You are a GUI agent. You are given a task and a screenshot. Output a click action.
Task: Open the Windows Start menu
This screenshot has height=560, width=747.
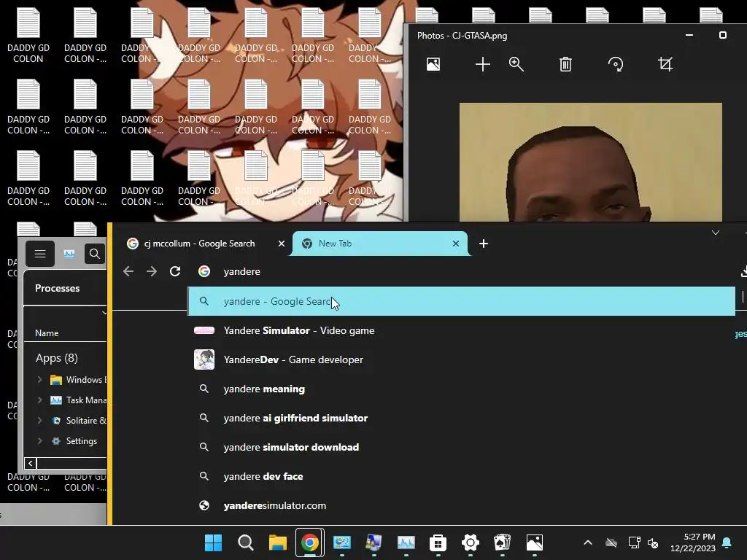(214, 542)
